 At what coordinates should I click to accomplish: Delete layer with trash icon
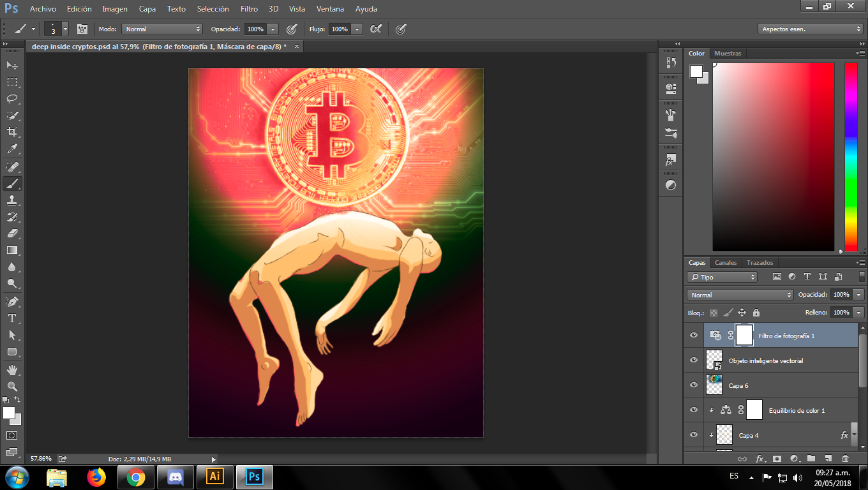pyautogui.click(x=845, y=459)
